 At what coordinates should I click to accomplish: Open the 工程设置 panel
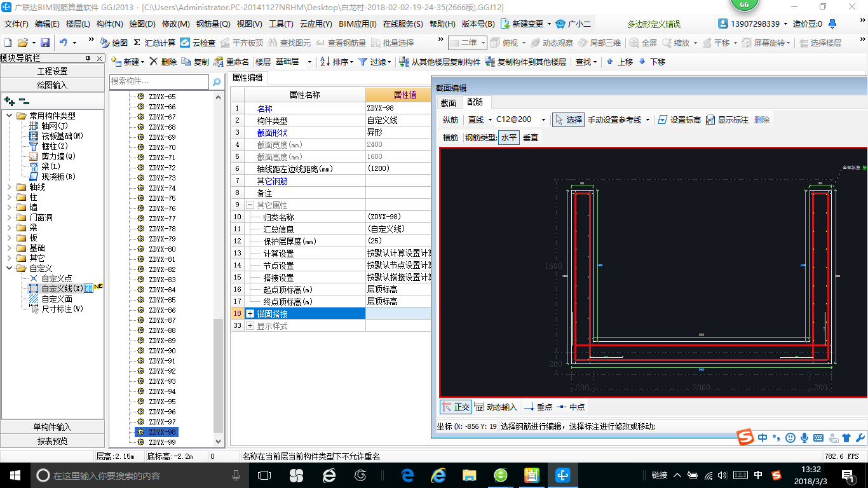point(52,71)
